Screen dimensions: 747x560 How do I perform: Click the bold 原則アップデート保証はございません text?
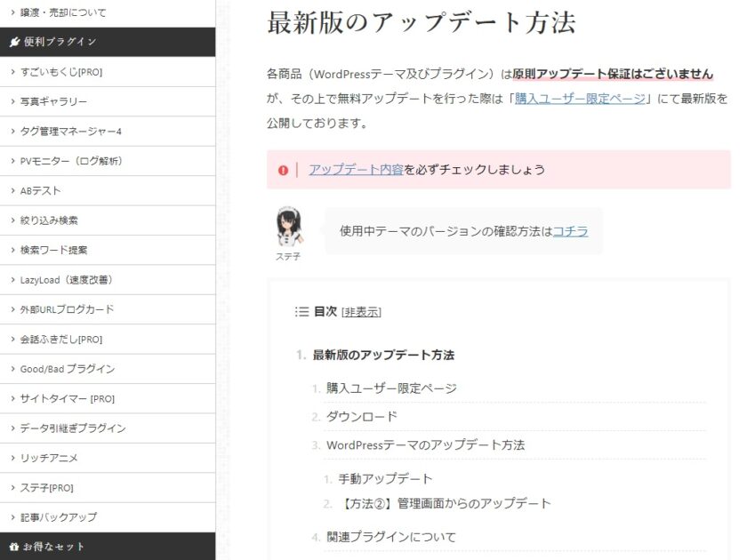613,74
